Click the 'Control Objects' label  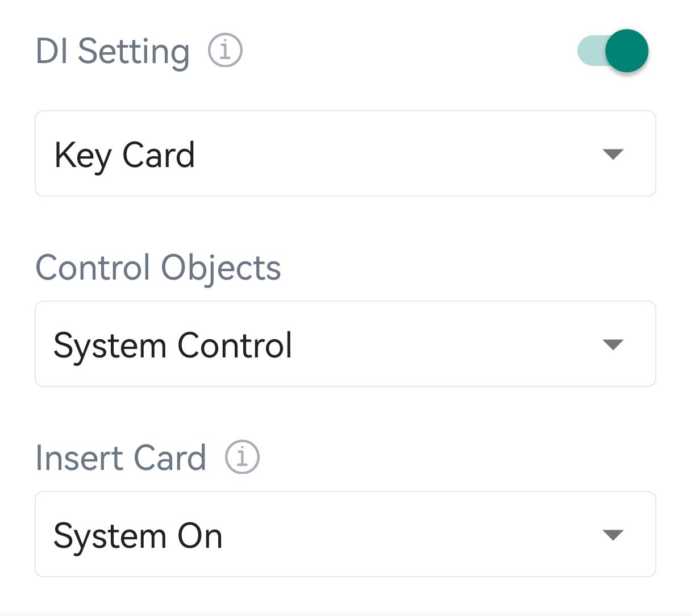tap(158, 267)
